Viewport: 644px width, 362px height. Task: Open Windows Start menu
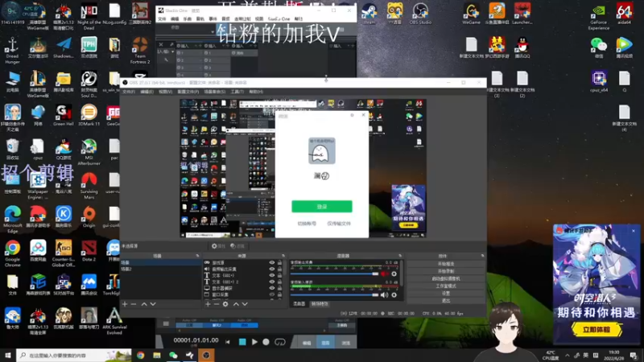click(x=8, y=355)
